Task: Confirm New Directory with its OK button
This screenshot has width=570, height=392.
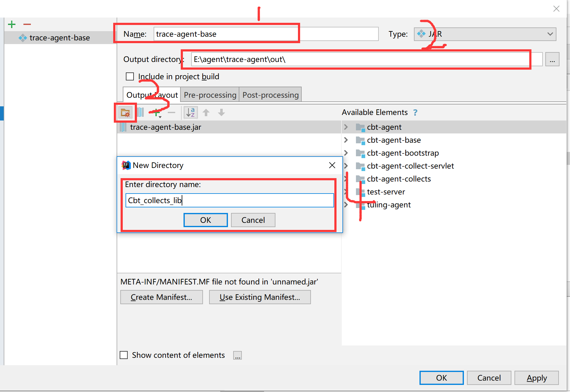Action: click(205, 220)
